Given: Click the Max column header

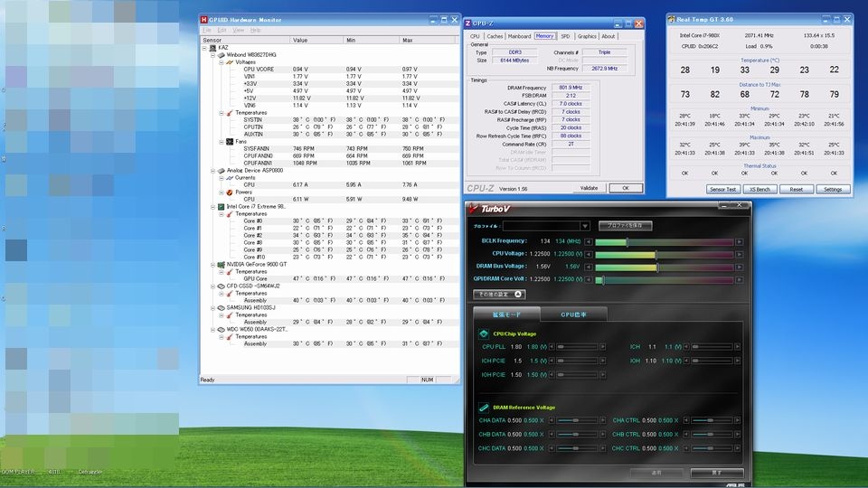Looking at the screenshot, I should coord(407,40).
